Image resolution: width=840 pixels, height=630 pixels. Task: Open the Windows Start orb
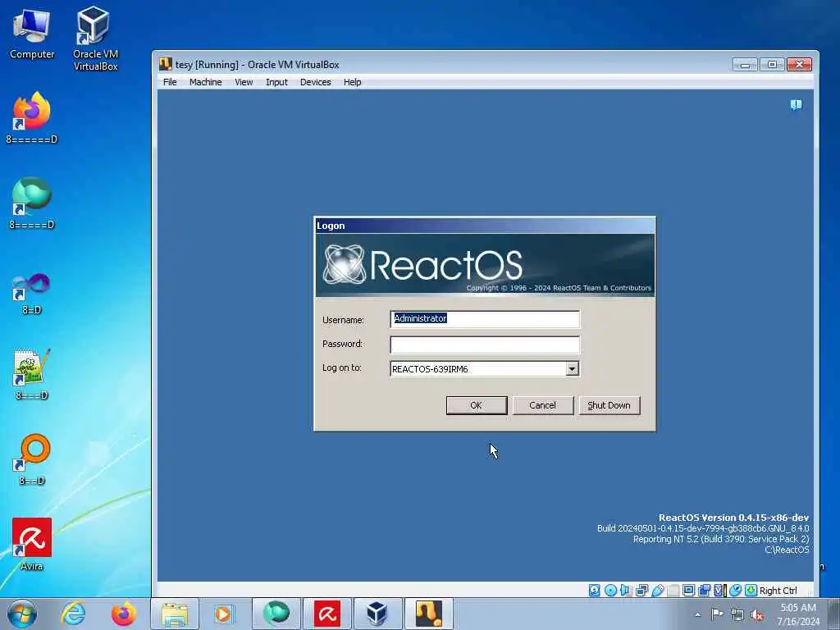click(x=22, y=614)
